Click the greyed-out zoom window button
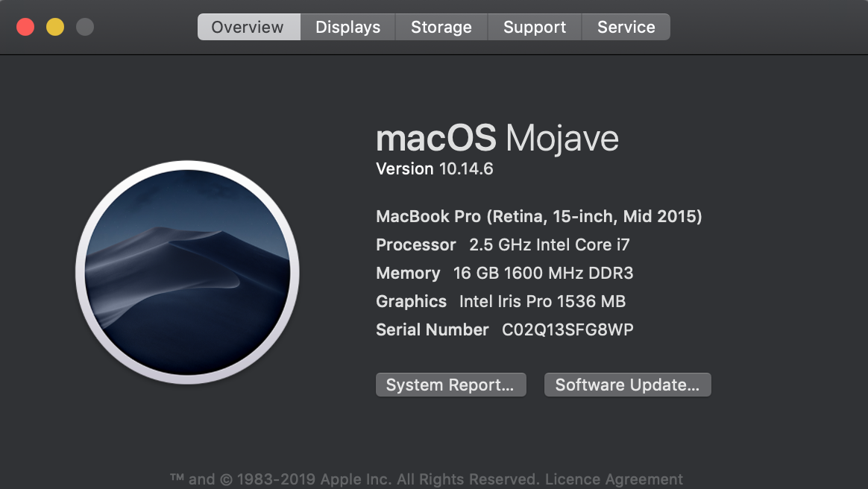The width and height of the screenshot is (868, 489). [x=85, y=27]
